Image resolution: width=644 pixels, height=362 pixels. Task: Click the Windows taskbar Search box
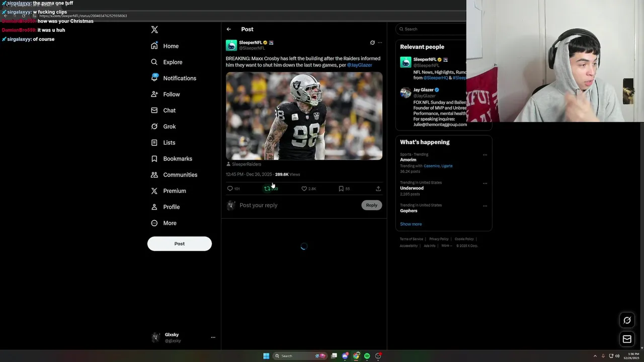click(x=299, y=356)
